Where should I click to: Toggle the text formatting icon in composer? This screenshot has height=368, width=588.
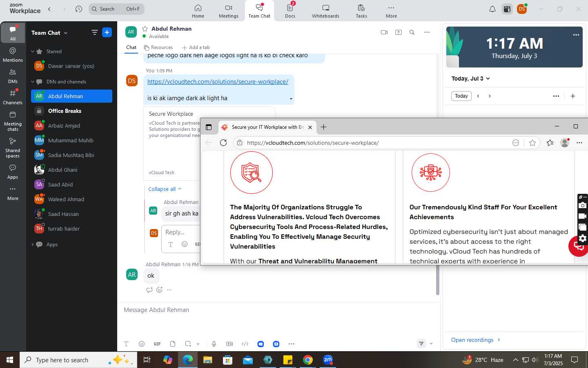(x=126, y=344)
